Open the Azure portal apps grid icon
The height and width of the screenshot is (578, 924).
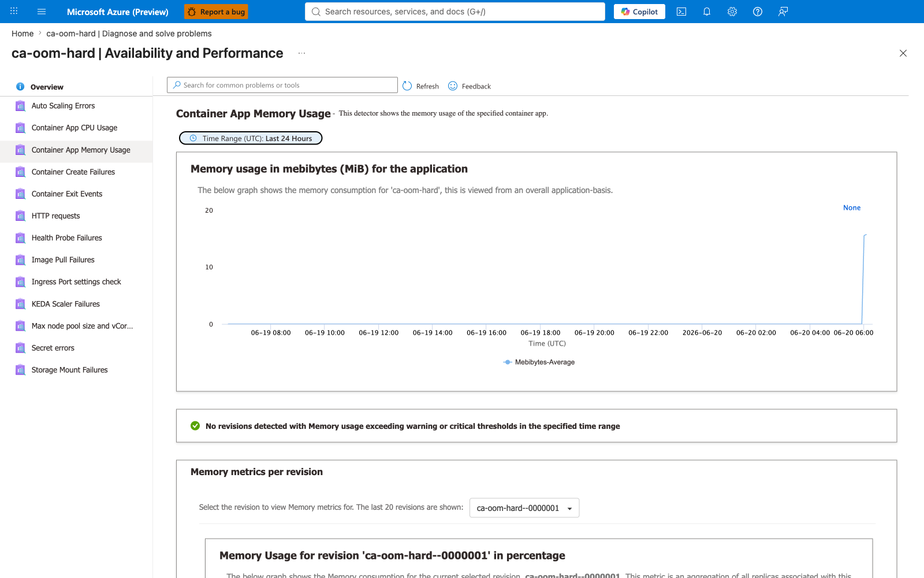click(14, 12)
